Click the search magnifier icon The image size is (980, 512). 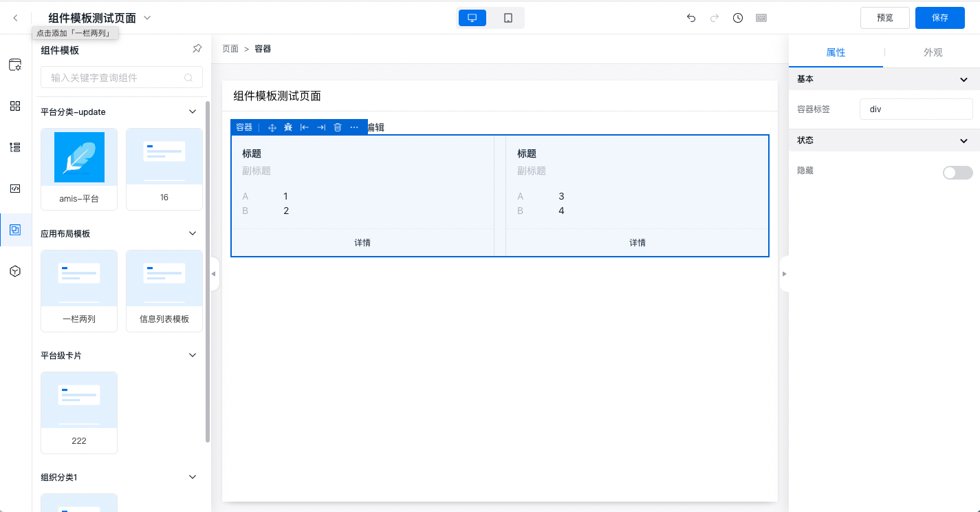tap(188, 78)
